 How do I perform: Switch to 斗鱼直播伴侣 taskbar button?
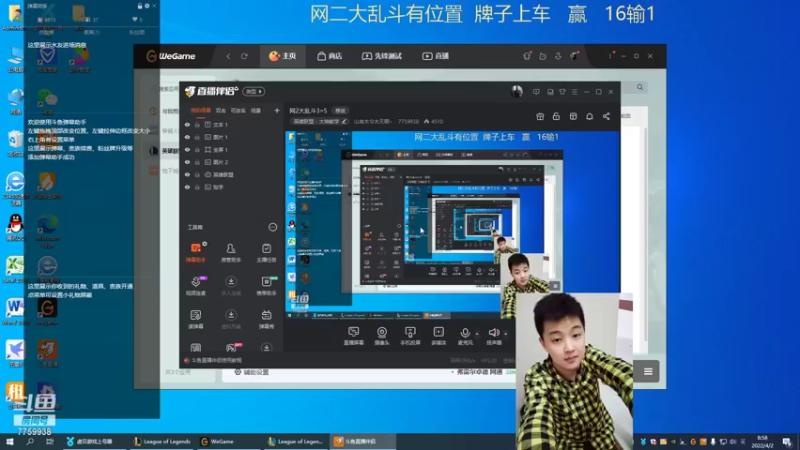click(x=362, y=442)
